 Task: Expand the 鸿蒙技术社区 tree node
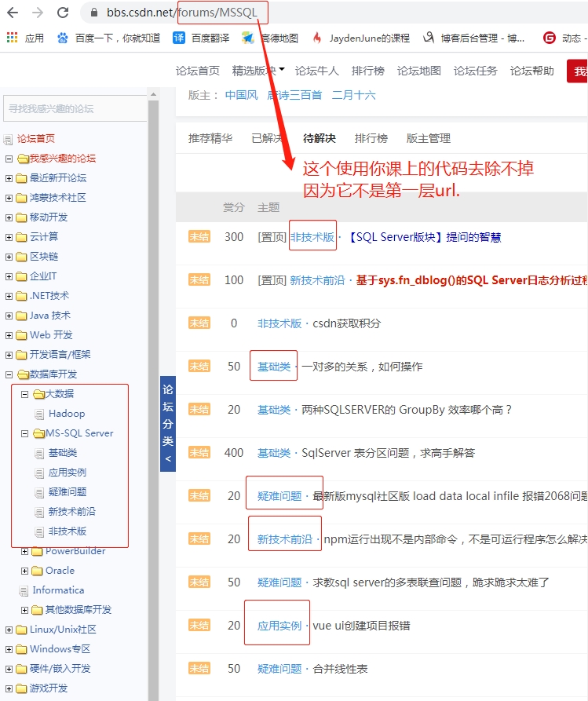pos(9,198)
